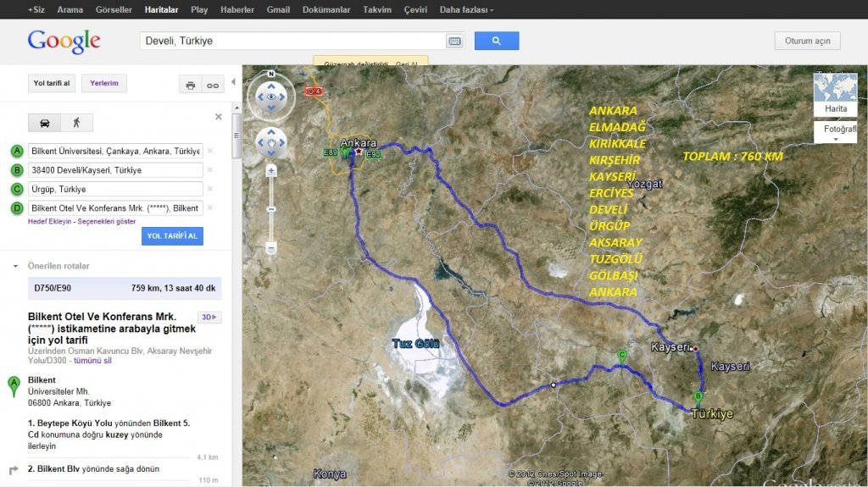Select the car driving mode icon
Viewport: 868px width, 487px height.
click(44, 123)
